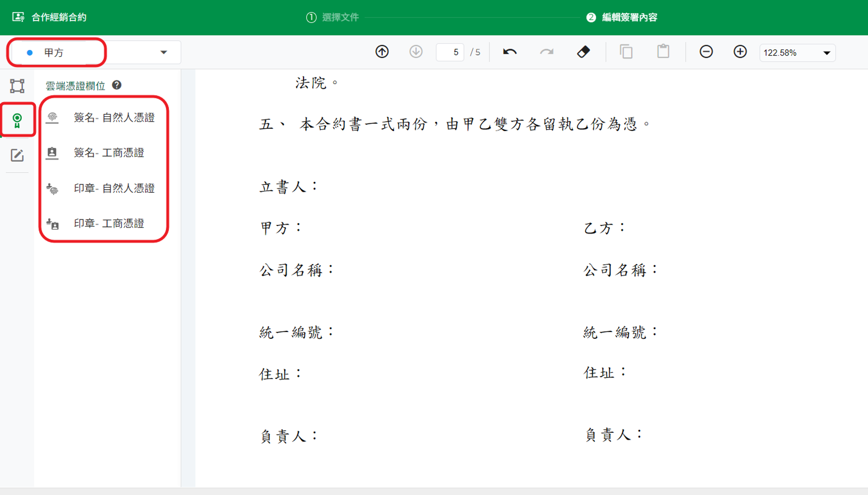Copy the selected field
Screen dimensions: 868x495
point(626,52)
